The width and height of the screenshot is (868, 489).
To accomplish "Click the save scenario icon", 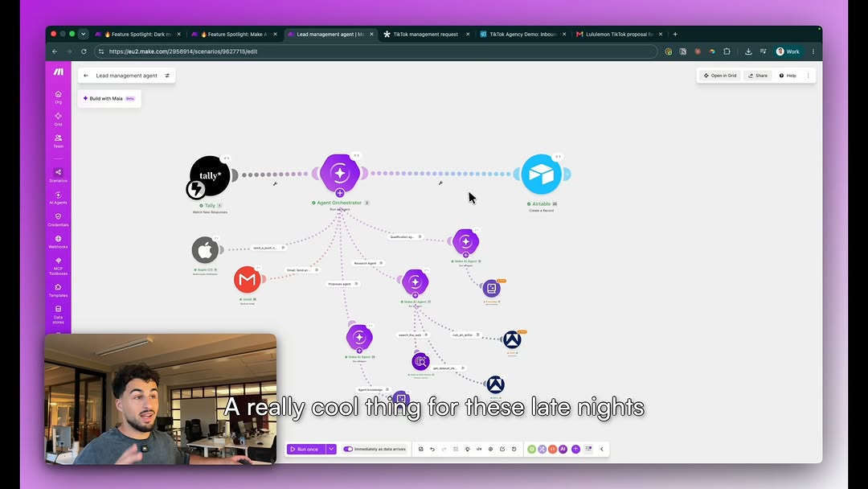I will tap(420, 449).
